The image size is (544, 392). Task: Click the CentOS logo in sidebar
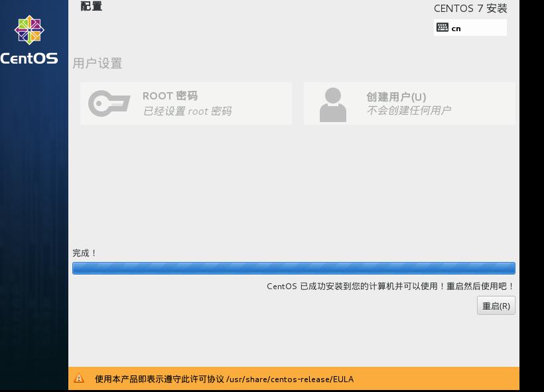pyautogui.click(x=29, y=30)
